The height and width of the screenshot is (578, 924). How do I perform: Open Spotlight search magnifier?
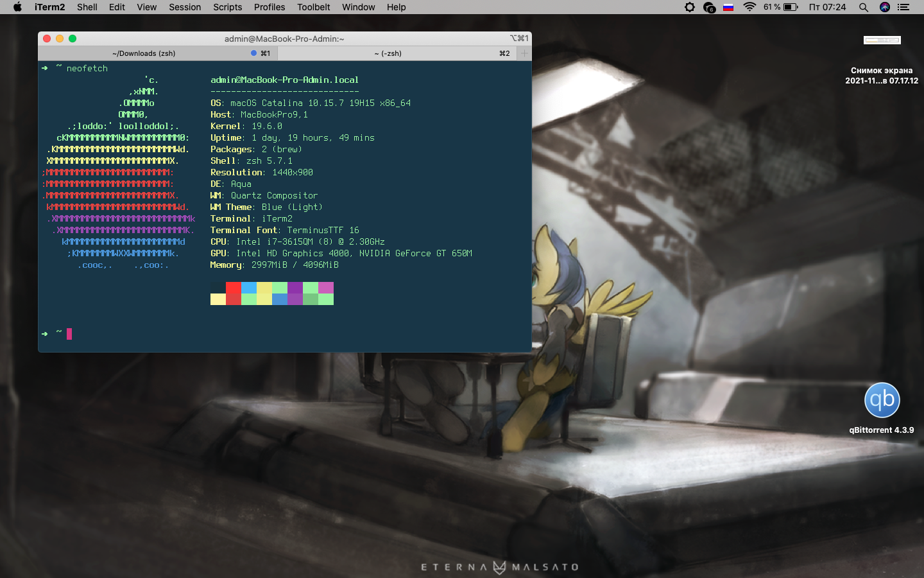point(864,7)
